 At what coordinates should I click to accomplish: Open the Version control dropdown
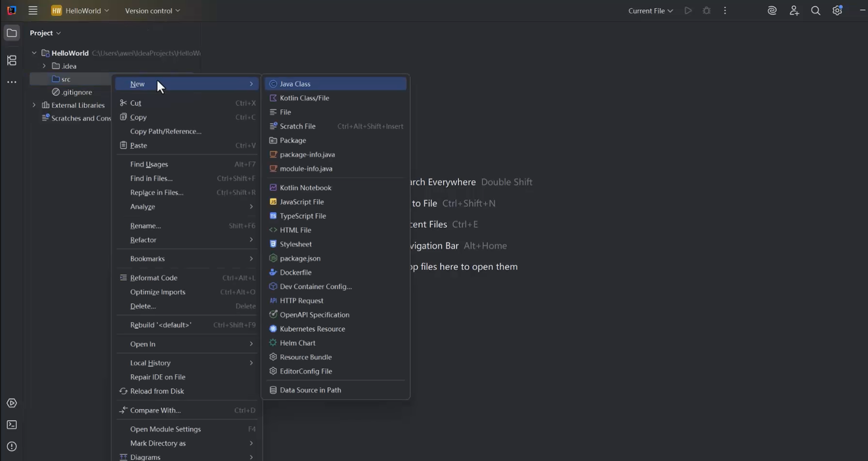point(152,11)
